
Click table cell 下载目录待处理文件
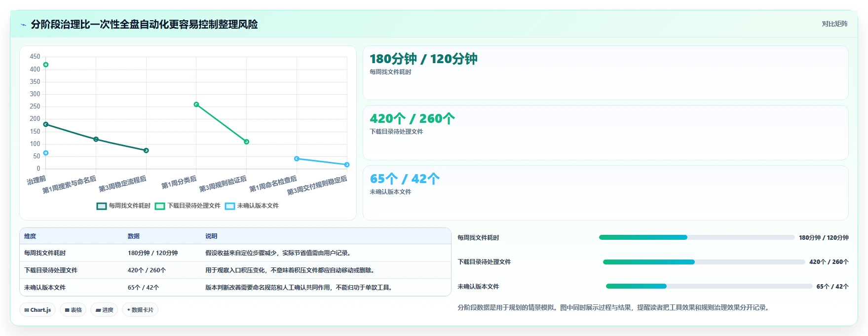(x=51, y=270)
